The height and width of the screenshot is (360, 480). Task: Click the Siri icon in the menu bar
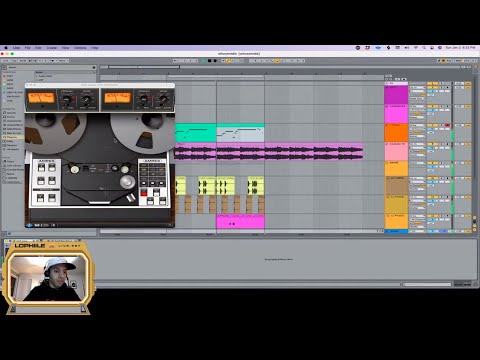[x=440, y=48]
